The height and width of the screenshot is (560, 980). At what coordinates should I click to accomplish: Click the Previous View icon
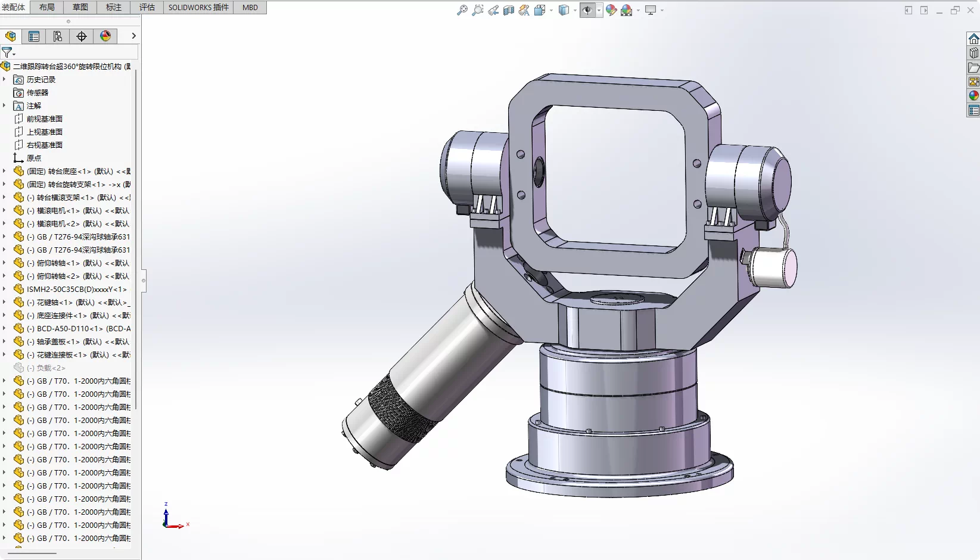tap(493, 10)
